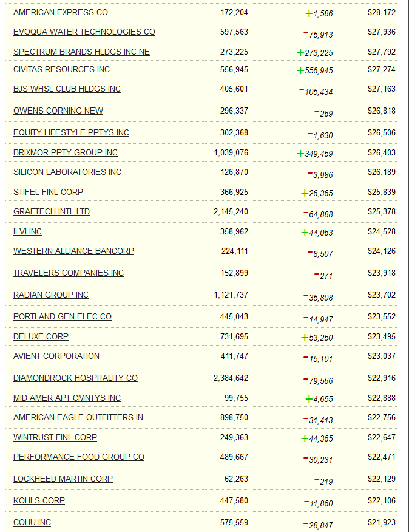Screen dimensions: 409x532
Task: Click the value $21,923
Action: point(382,522)
